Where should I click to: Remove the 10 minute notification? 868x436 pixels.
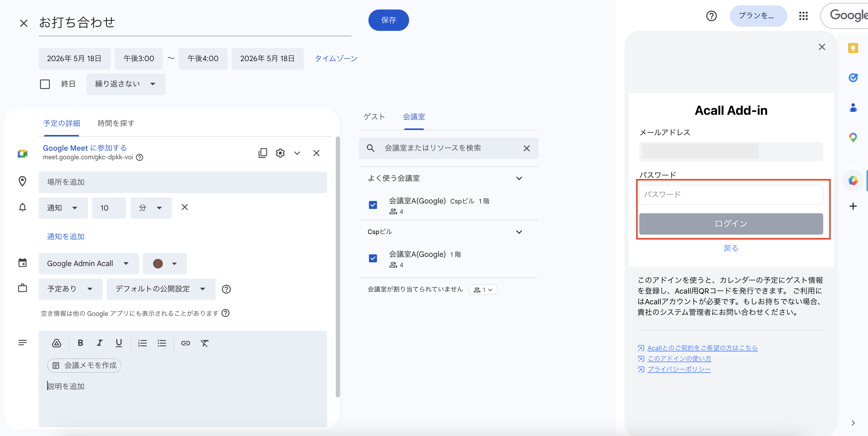[185, 207]
